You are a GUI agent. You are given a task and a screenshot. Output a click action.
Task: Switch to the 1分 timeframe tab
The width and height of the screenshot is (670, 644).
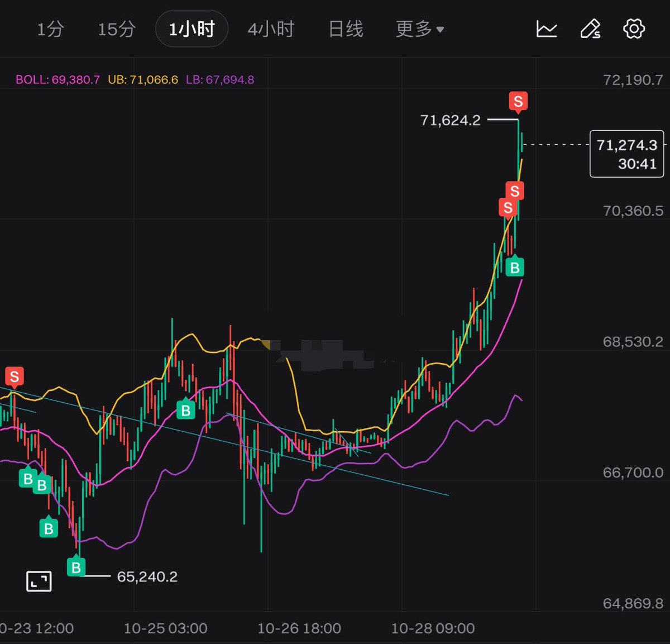[50, 29]
